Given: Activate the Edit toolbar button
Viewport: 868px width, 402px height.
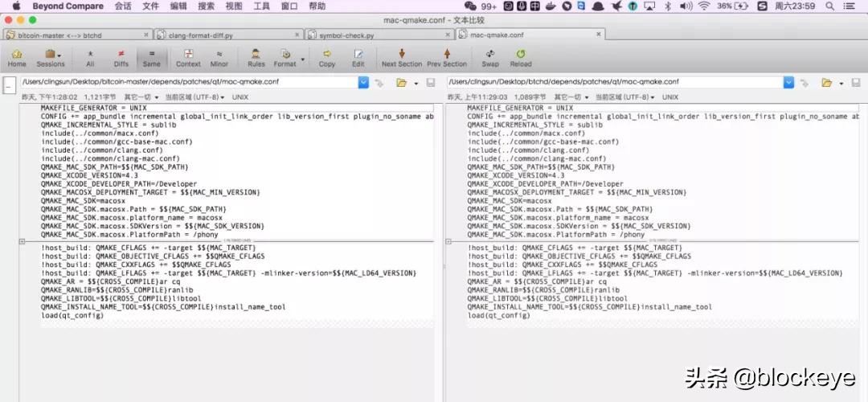Looking at the screenshot, I should pyautogui.click(x=358, y=58).
